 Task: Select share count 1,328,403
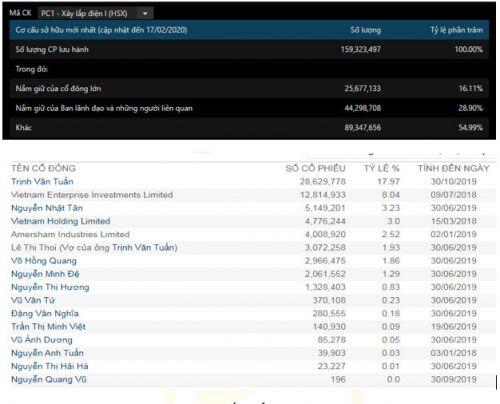[325, 287]
